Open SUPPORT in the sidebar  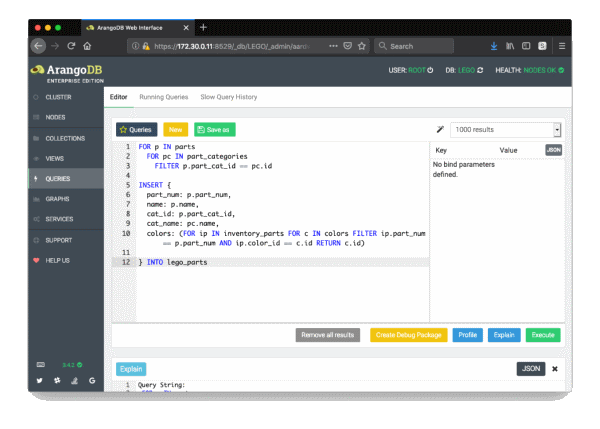(66, 240)
